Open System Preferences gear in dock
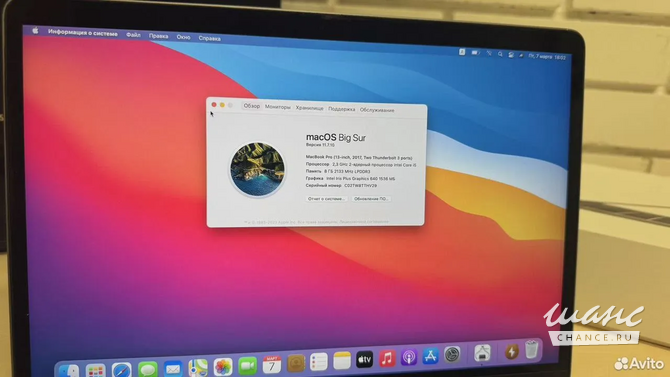The height and width of the screenshot is (377, 670). click(452, 354)
